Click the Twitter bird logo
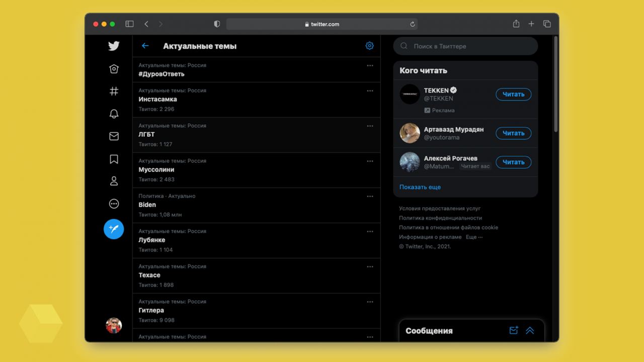Image resolution: width=644 pixels, height=362 pixels. pyautogui.click(x=114, y=46)
